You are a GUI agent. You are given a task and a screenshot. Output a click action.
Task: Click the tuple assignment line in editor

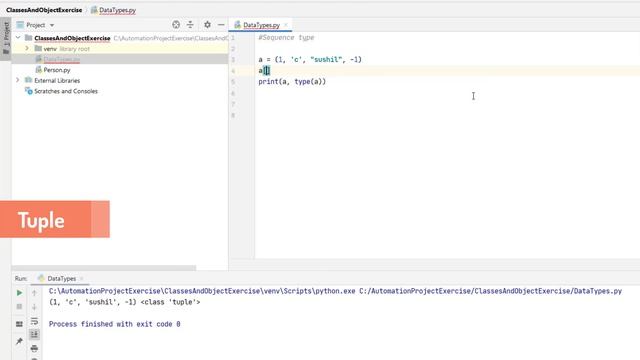pyautogui.click(x=310, y=60)
